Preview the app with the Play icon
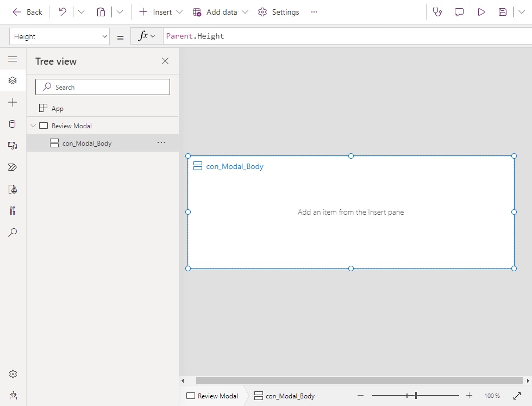The height and width of the screenshot is (406, 532). click(x=481, y=11)
